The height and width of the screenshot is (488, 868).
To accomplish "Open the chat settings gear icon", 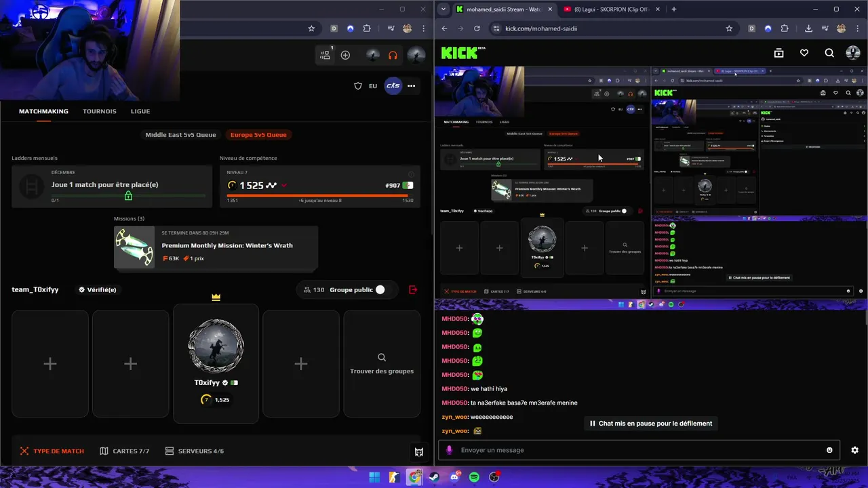I will 854,450.
